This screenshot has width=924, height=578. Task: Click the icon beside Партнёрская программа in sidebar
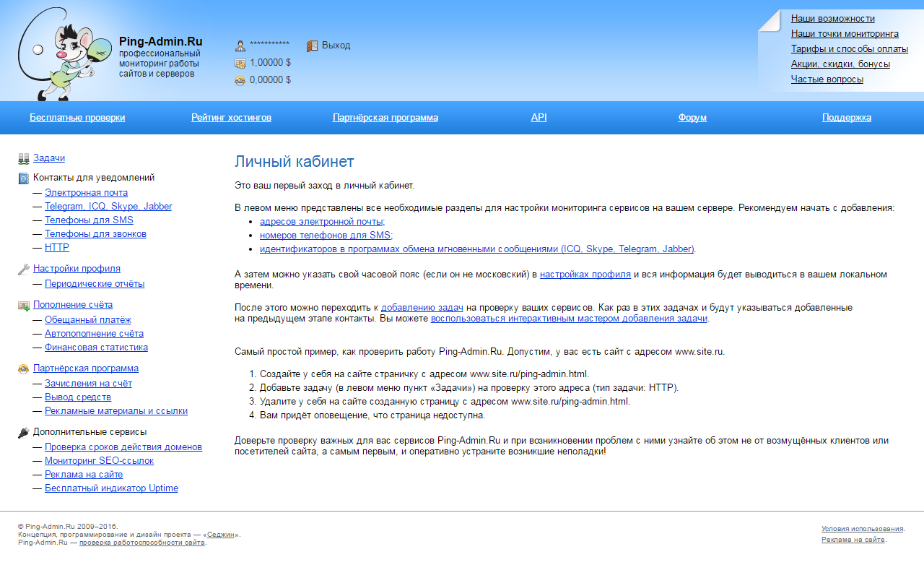pyautogui.click(x=24, y=368)
